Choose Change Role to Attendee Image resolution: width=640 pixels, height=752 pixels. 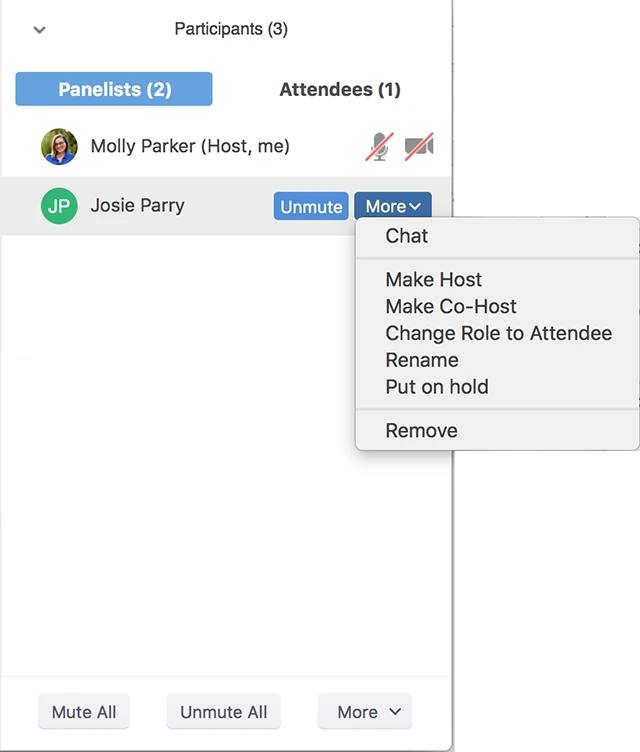[498, 333]
